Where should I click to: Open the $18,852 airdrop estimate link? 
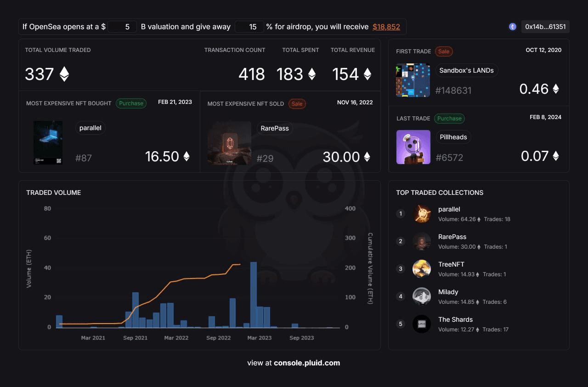coord(386,27)
